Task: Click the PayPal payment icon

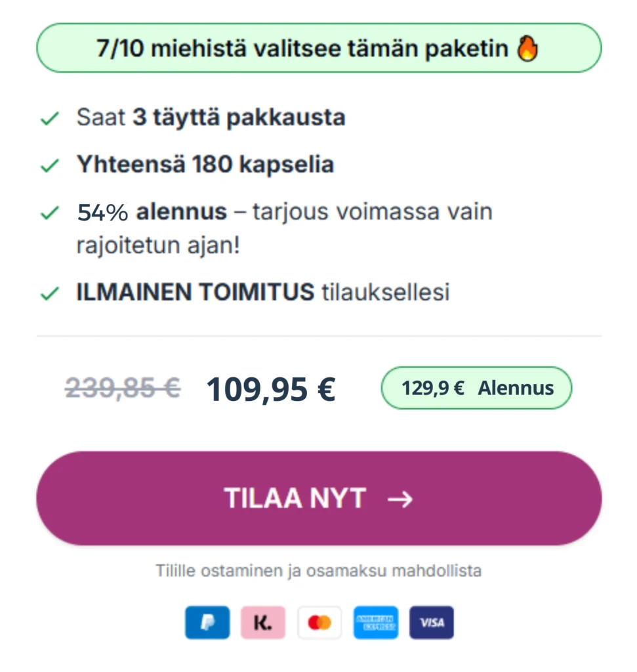Action: point(207,622)
